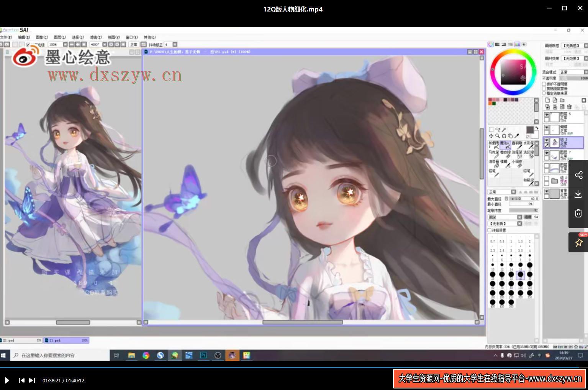Toggle visibility of 图层 7 layer
Viewport: 588px width, 390px height.
click(546, 153)
